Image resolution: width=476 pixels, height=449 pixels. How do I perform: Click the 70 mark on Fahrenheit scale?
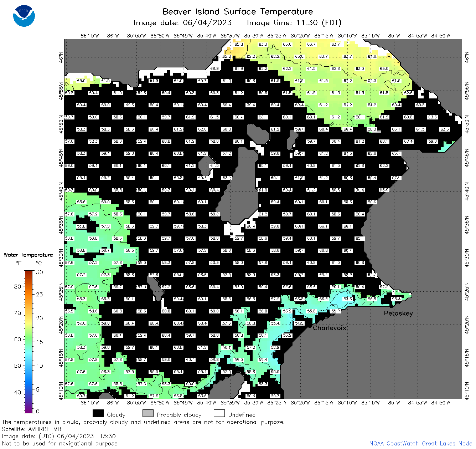pyautogui.click(x=17, y=313)
